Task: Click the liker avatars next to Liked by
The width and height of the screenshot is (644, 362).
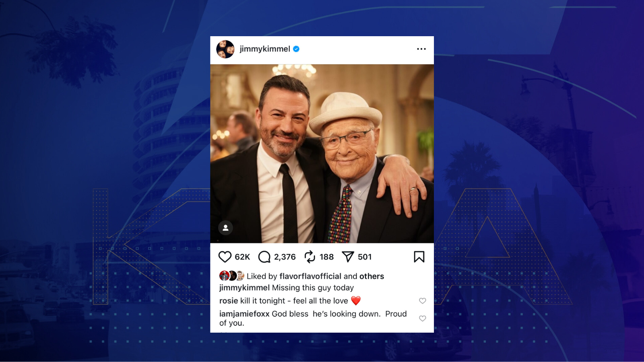Action: 232,276
